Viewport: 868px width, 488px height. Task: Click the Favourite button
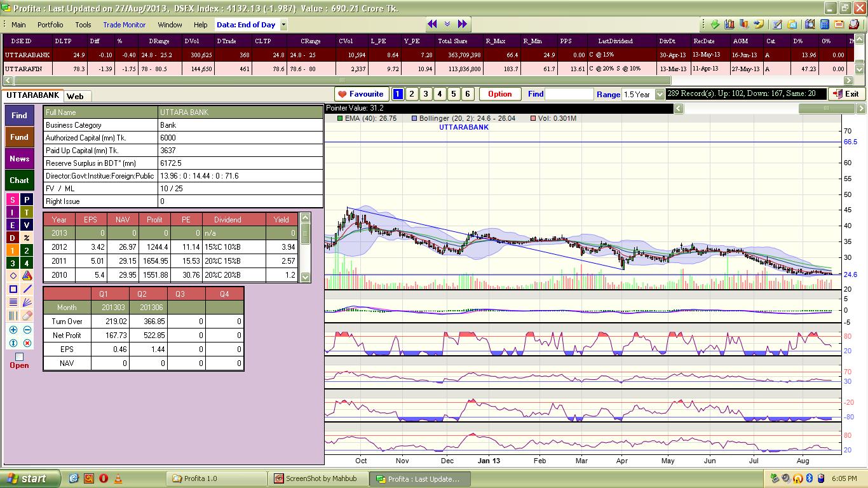[360, 94]
